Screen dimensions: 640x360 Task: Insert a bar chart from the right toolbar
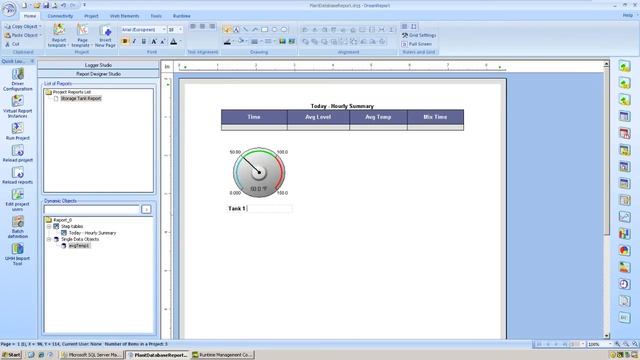coord(624,233)
